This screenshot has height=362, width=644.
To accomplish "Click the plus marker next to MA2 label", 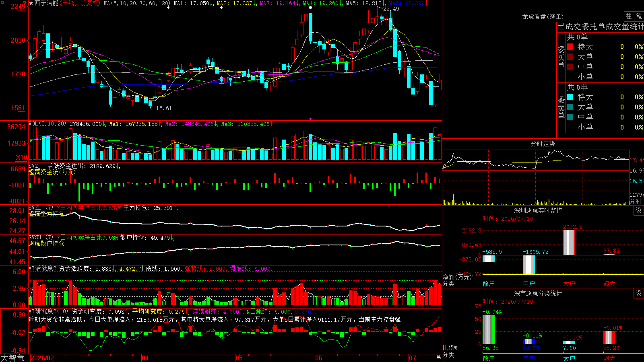I will pos(221,8).
